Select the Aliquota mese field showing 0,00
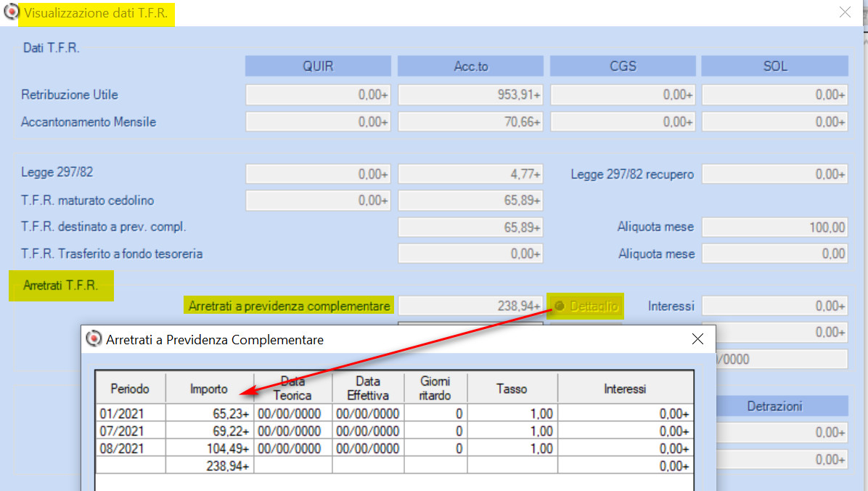 click(x=775, y=253)
